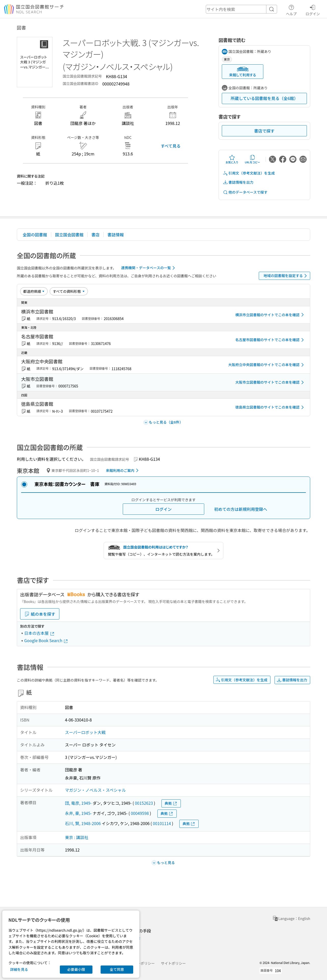Share by email envelope icon
Screen dimensions: 327x980
click(x=303, y=160)
